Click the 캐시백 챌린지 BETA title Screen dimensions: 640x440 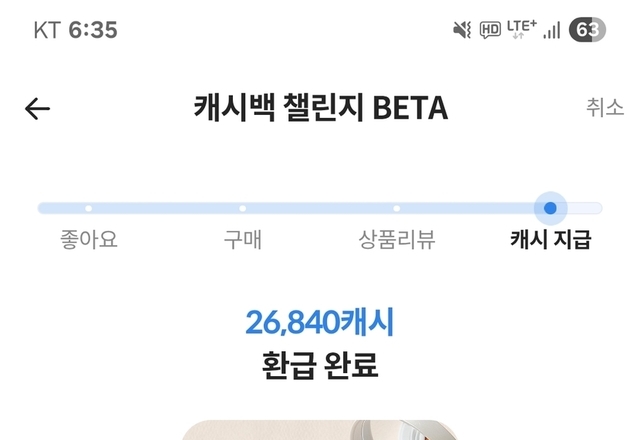point(320,108)
